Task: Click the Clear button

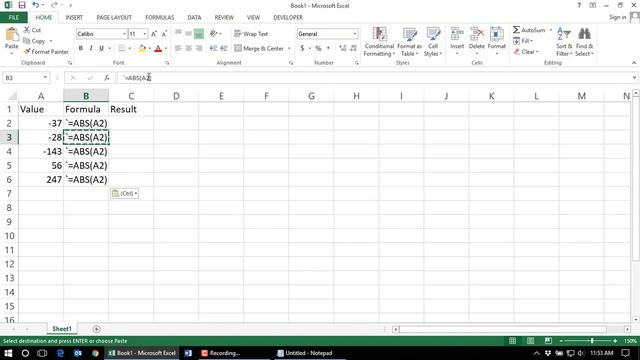Action: [x=526, y=52]
